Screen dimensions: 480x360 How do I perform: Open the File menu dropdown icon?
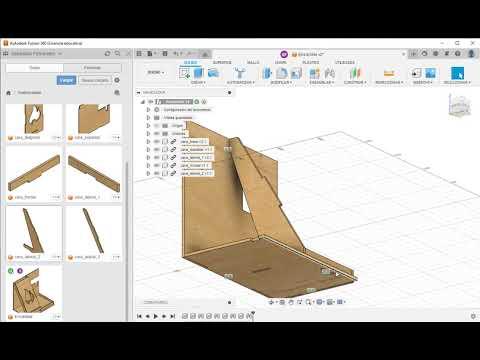coord(152,54)
